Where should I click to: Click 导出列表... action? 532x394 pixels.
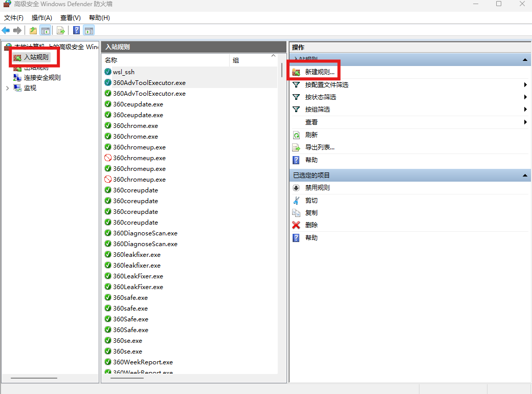click(320, 147)
